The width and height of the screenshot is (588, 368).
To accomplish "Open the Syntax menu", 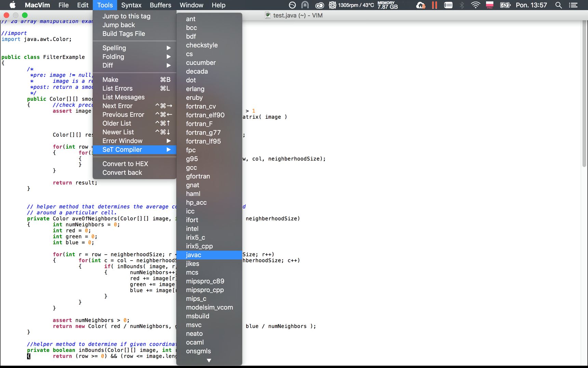I will (131, 5).
